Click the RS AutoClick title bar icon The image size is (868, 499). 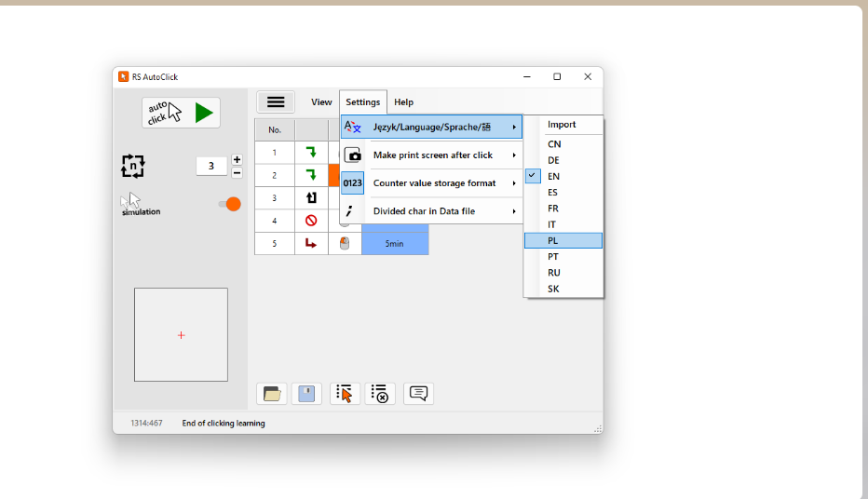point(124,77)
